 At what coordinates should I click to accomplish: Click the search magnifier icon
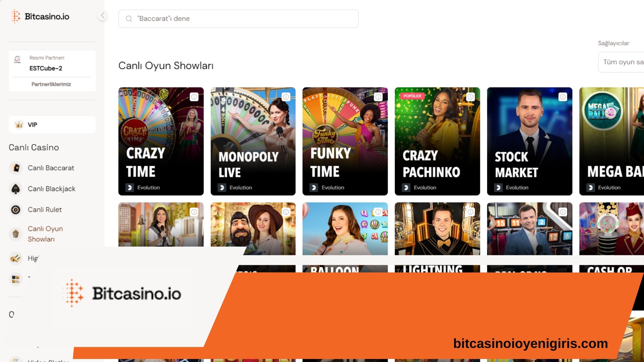tap(129, 19)
